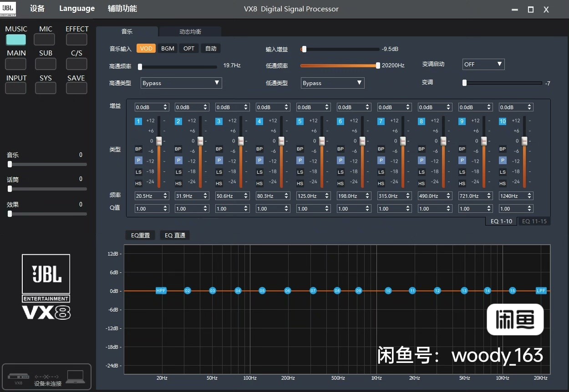The height and width of the screenshot is (392, 569).
Task: Click band 6 gain 0.0dB field
Action: click(354, 107)
